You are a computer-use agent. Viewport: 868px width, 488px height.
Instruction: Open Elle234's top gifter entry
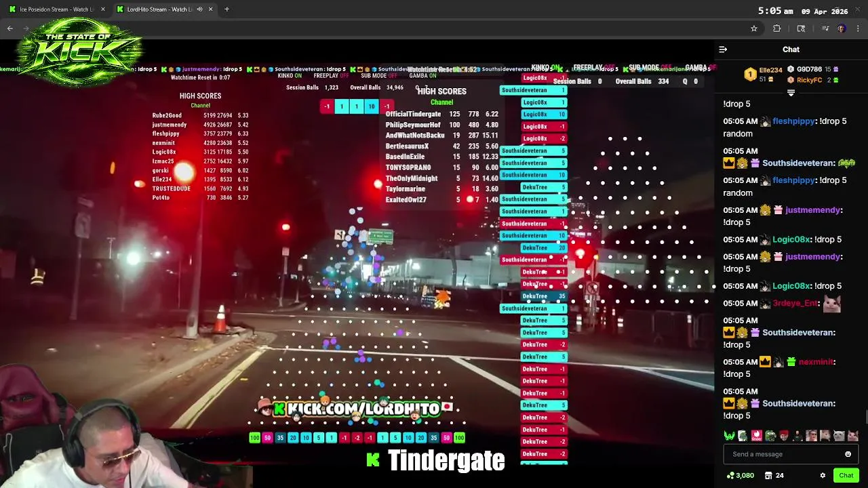pos(764,74)
